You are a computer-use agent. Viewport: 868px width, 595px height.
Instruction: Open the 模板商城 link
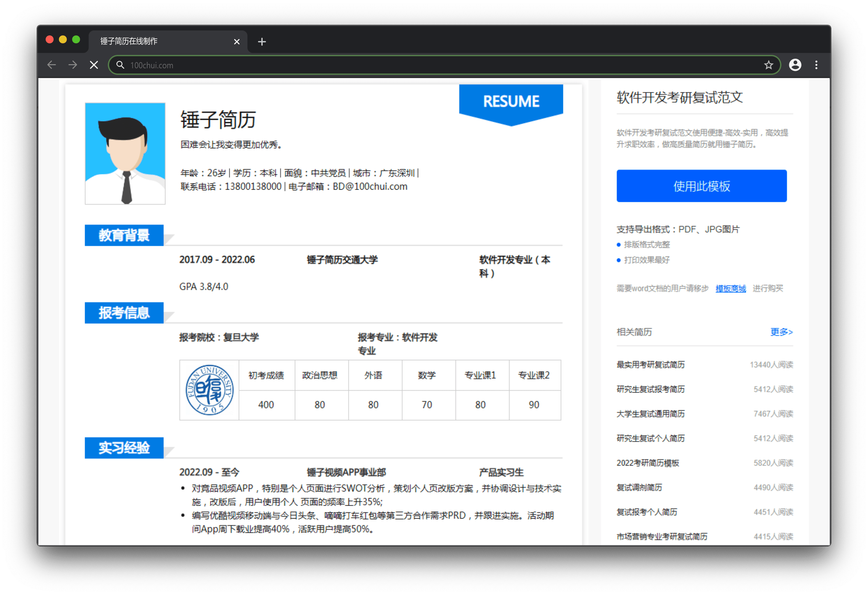730,289
